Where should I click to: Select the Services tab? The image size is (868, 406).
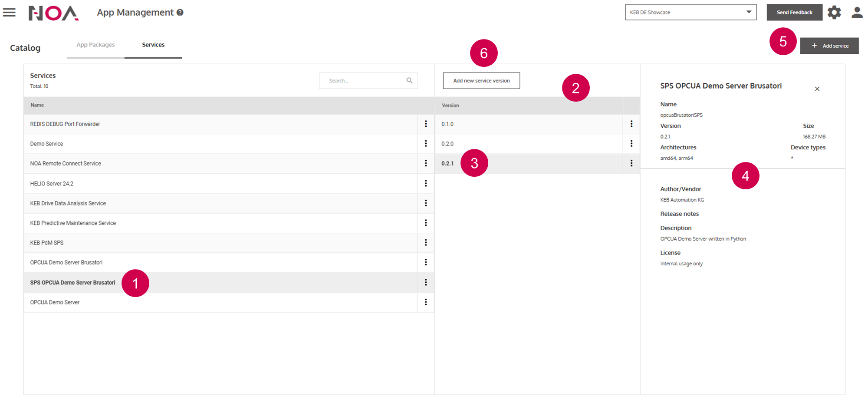[x=153, y=45]
